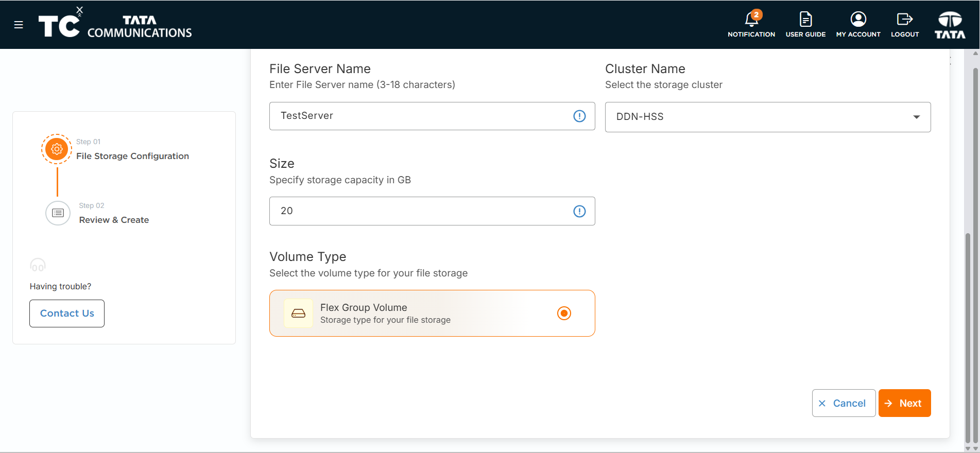Click the Size capacity input field
The width and height of the screenshot is (980, 453).
coord(432,211)
